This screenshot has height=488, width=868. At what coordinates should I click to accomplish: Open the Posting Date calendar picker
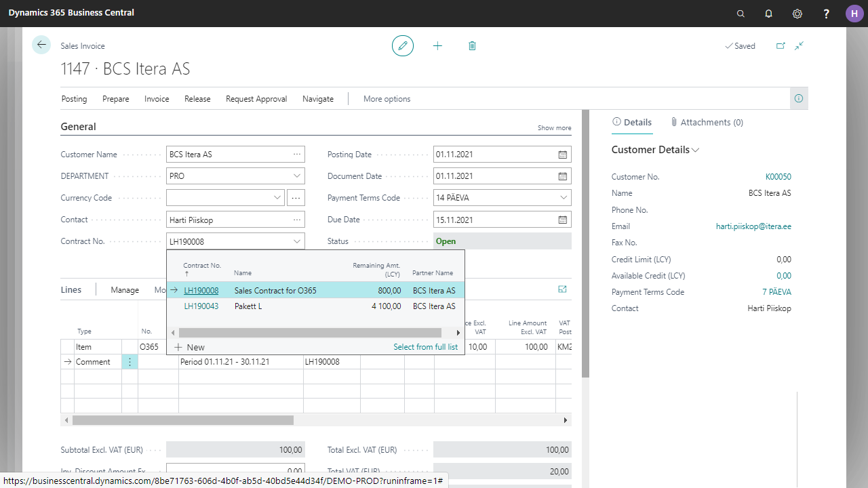pyautogui.click(x=562, y=155)
